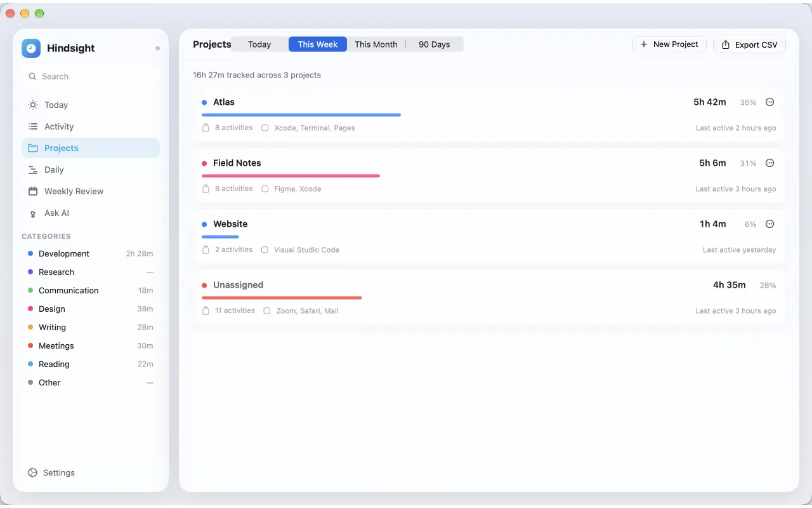Screen dimensions: 812x508
Task: Focus the Search input field
Action: point(91,76)
